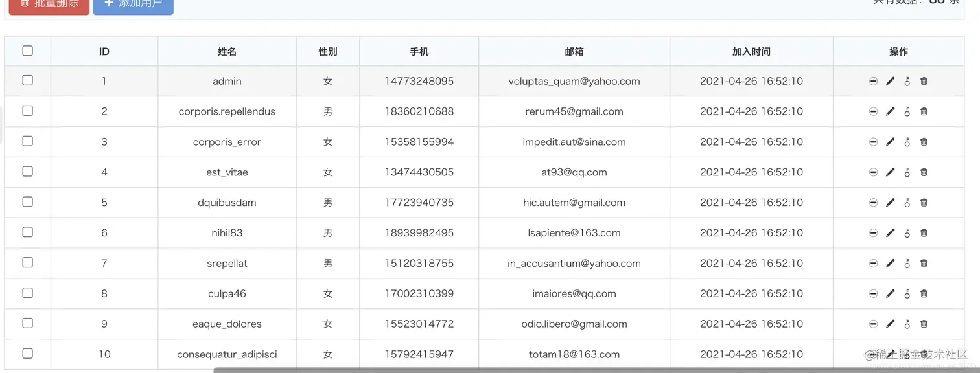Disable nihil83 with the minus circle icon
980x373 pixels.
click(x=873, y=233)
